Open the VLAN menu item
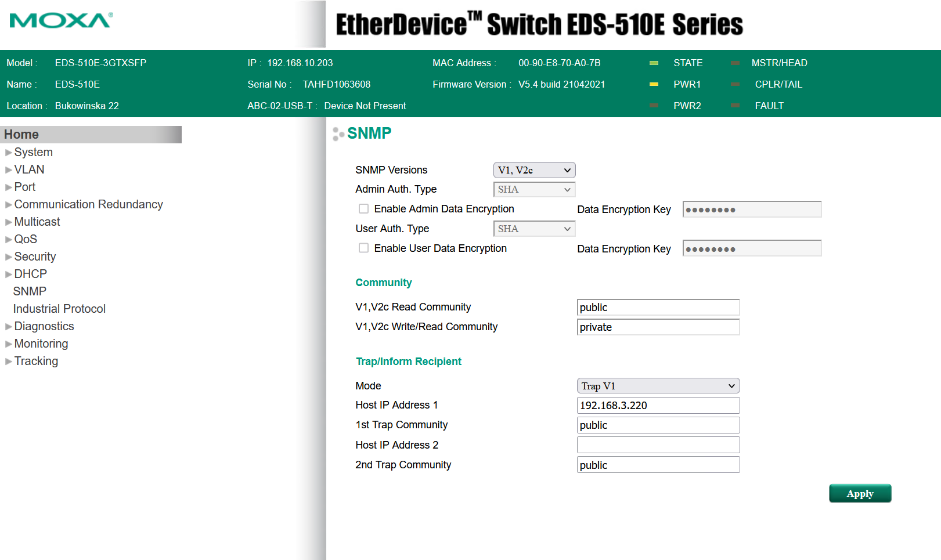This screenshot has width=941, height=560. click(x=29, y=169)
